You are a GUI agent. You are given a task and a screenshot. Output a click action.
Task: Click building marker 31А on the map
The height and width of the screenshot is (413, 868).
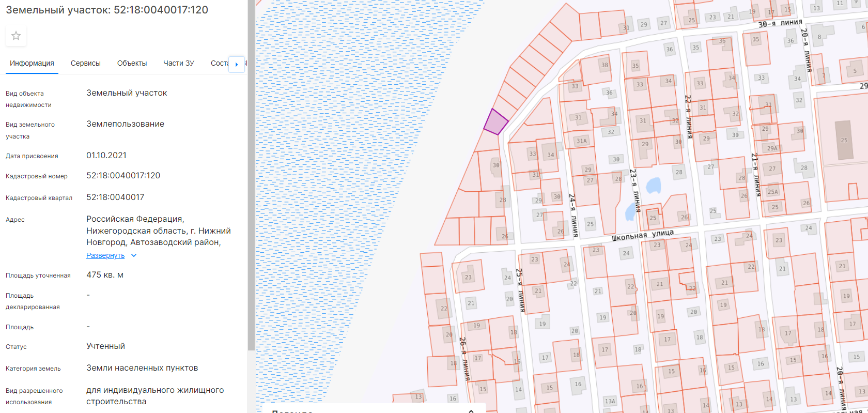(582, 141)
